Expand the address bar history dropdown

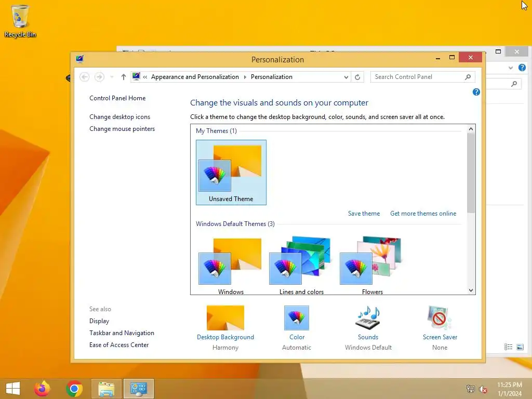(x=345, y=77)
